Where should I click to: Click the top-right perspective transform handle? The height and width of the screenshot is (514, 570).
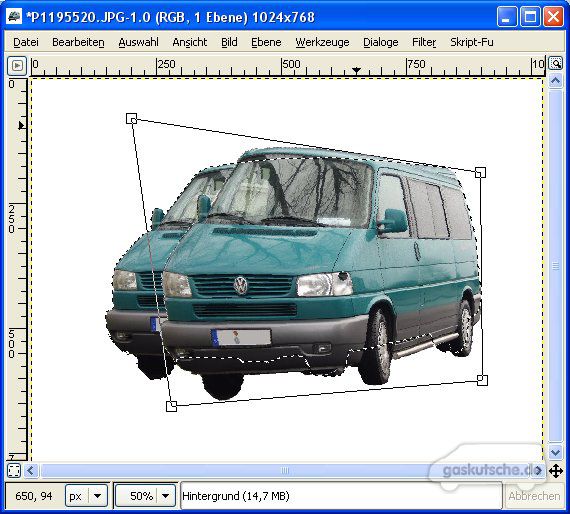coord(480,172)
